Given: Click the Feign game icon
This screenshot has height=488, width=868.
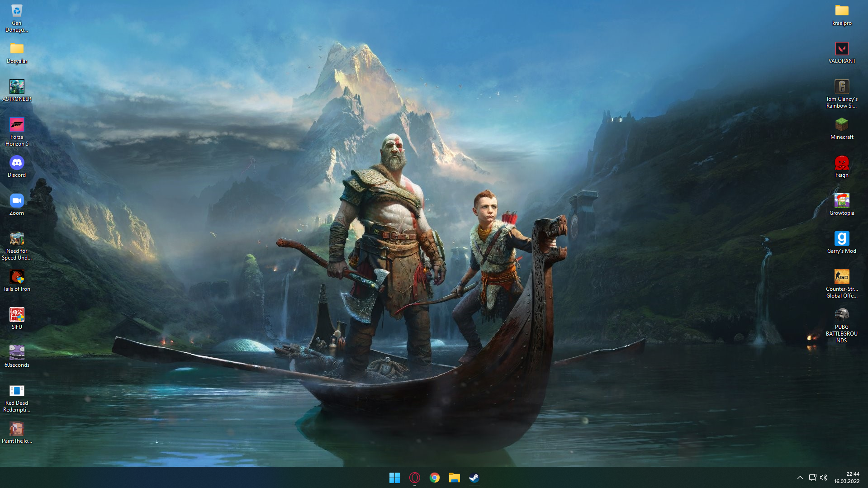Looking at the screenshot, I should [x=842, y=166].
